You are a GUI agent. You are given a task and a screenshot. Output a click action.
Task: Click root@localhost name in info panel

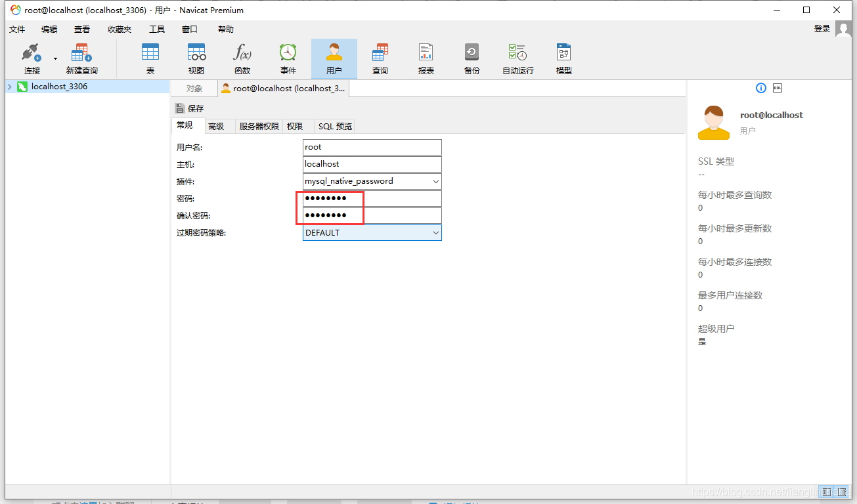pos(772,115)
